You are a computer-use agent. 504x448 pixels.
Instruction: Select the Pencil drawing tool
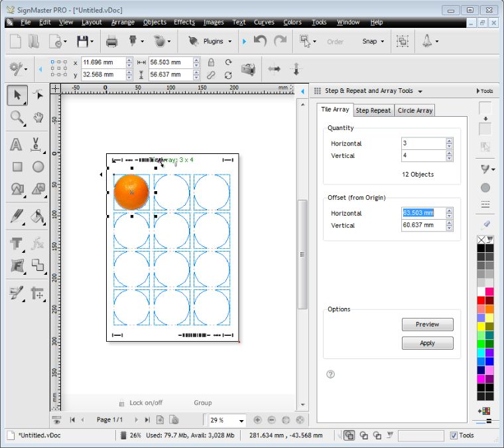(x=17, y=216)
